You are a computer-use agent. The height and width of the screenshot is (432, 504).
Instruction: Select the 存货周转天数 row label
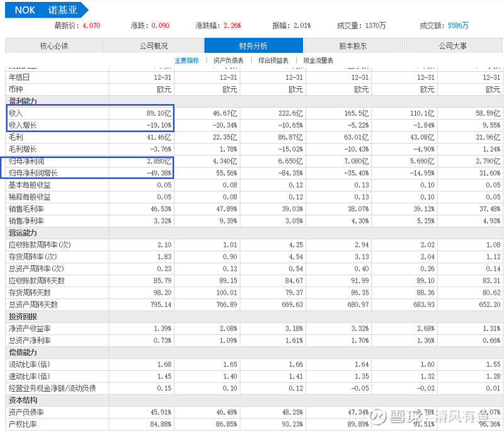click(30, 293)
